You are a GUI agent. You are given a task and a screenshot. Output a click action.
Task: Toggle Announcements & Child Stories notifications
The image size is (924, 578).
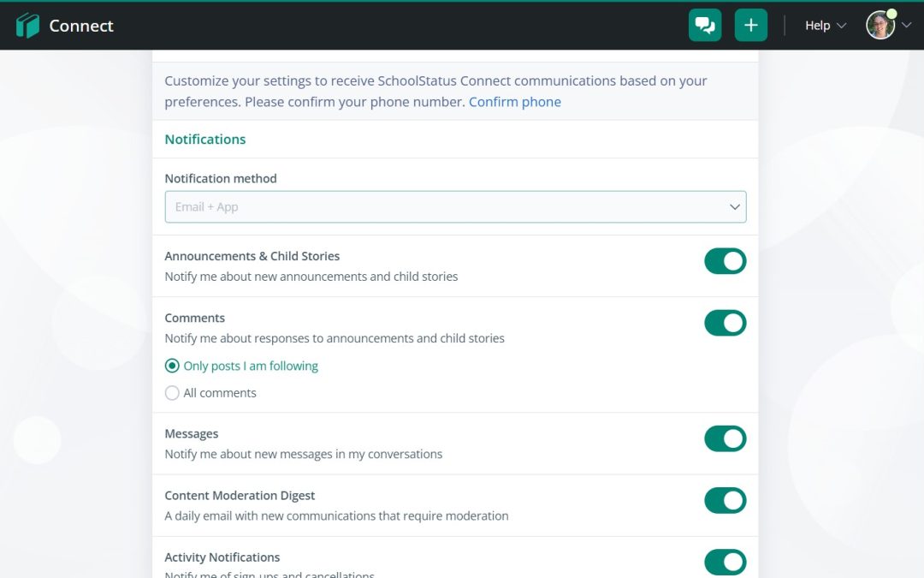click(725, 261)
